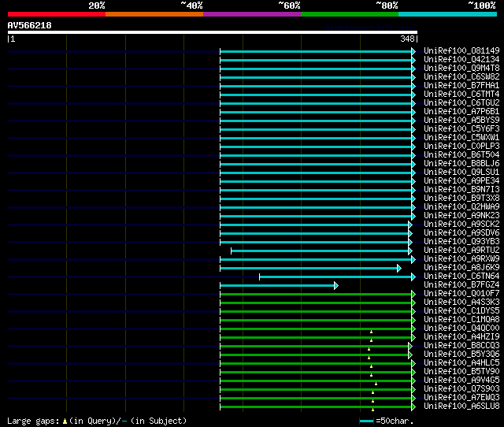Click UniRef100_C0PLP3 label
Image resolution: width=504 pixels, height=427 pixels.
[x=461, y=147]
